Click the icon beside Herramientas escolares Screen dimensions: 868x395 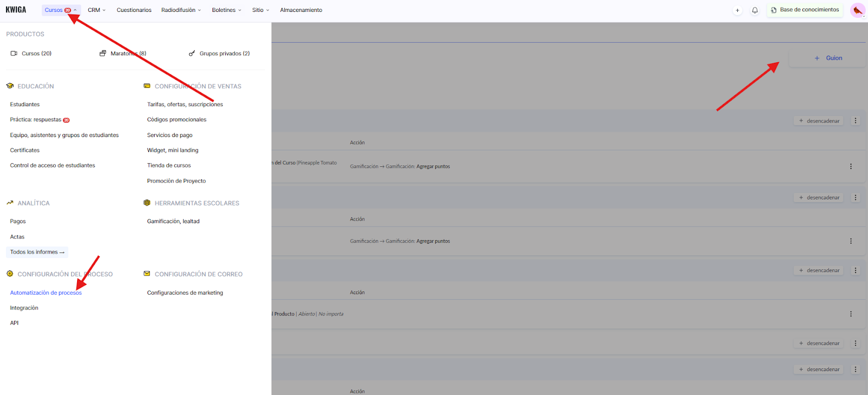(x=147, y=203)
